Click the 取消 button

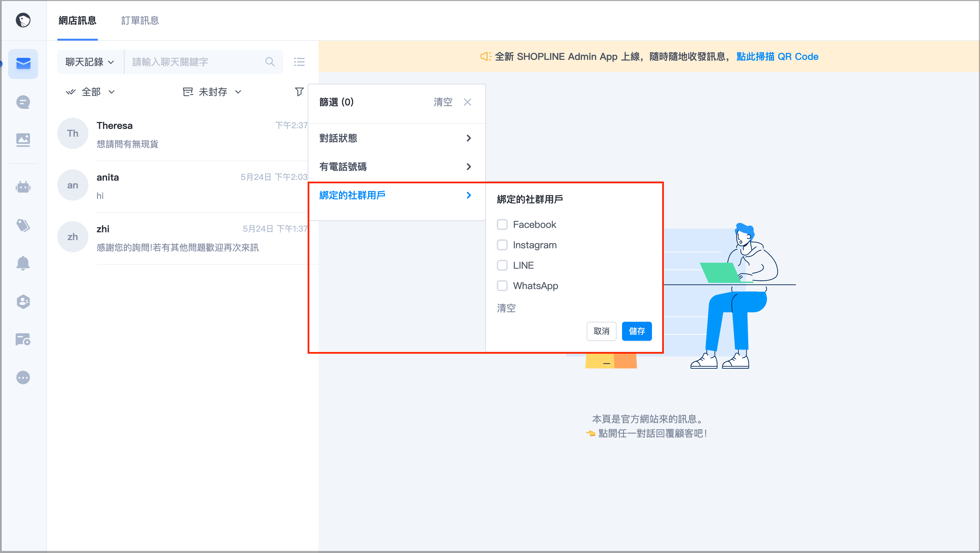coord(601,331)
